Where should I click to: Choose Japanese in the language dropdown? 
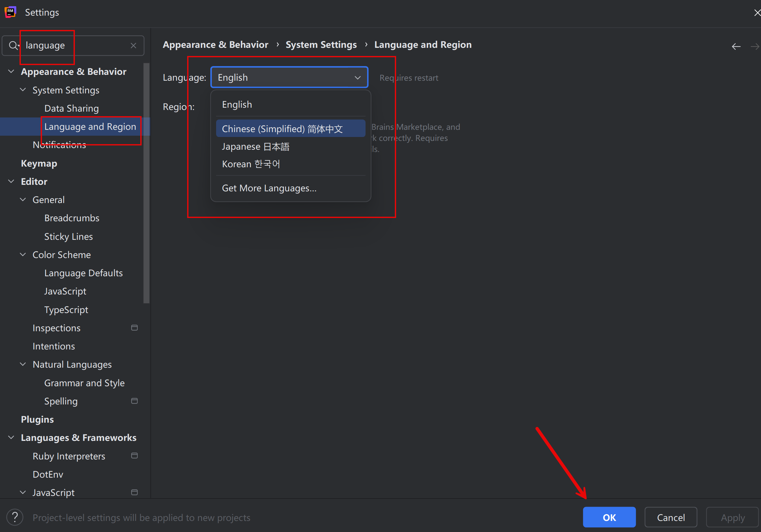256,146
